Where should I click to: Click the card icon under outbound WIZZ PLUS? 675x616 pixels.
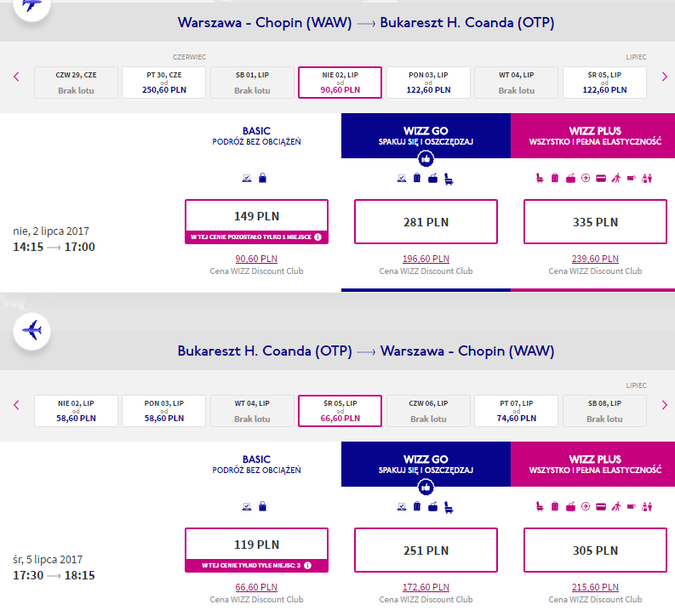pyautogui.click(x=601, y=178)
